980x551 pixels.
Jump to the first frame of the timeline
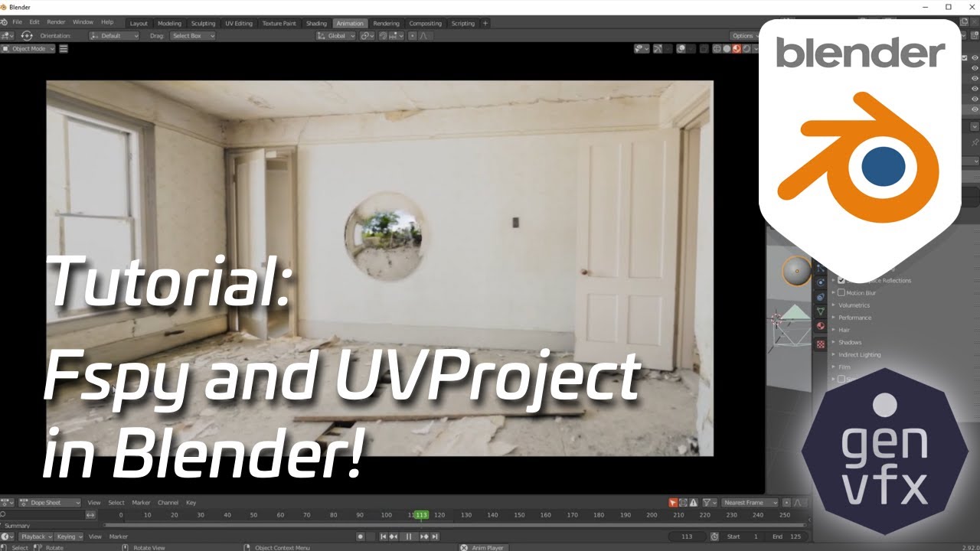(x=384, y=536)
